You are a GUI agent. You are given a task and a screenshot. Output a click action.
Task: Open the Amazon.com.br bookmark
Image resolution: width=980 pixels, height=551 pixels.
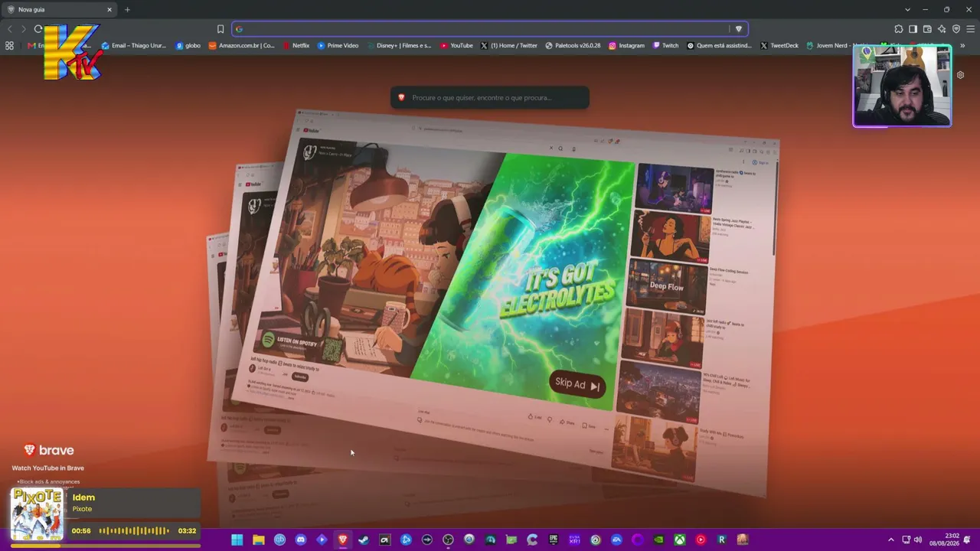coord(242,45)
